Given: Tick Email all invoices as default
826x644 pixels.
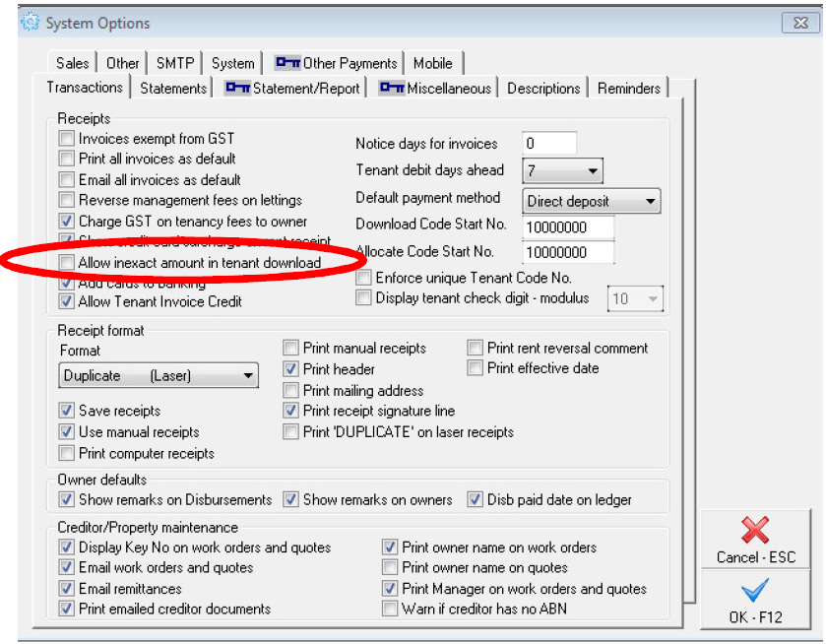Looking at the screenshot, I should [x=66, y=179].
